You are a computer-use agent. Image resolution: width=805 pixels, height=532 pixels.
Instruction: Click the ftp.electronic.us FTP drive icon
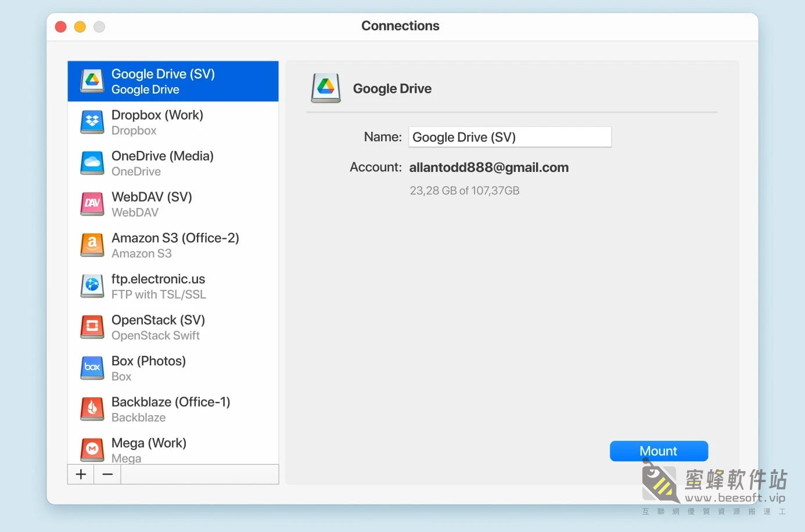tap(92, 286)
